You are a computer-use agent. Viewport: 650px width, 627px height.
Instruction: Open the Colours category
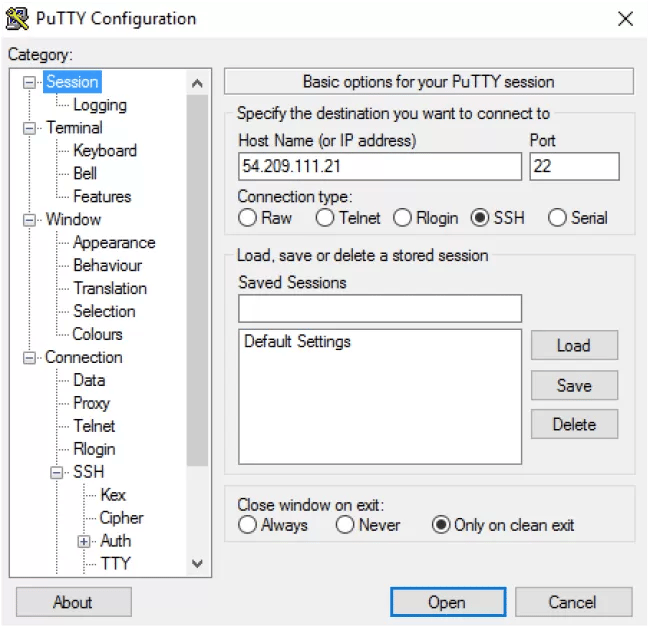(x=97, y=334)
